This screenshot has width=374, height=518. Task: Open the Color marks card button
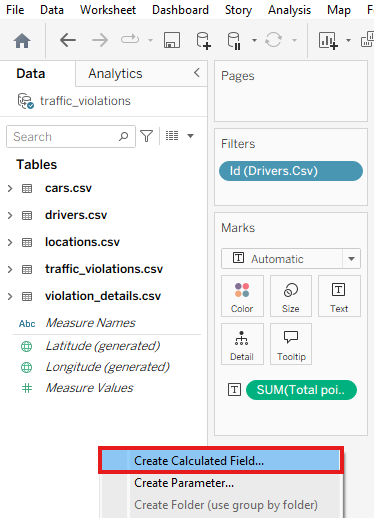coord(242,296)
